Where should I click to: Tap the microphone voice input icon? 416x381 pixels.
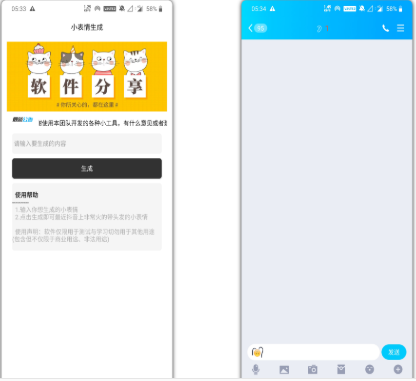(256, 369)
